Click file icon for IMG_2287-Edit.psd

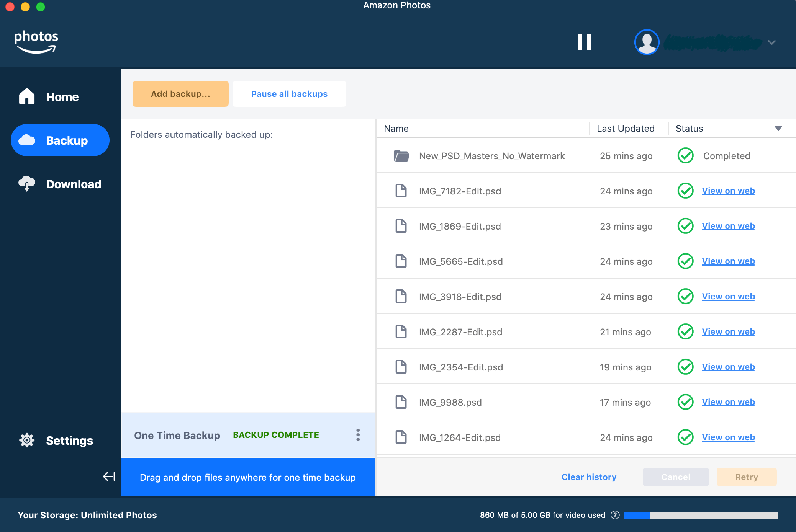pyautogui.click(x=401, y=331)
